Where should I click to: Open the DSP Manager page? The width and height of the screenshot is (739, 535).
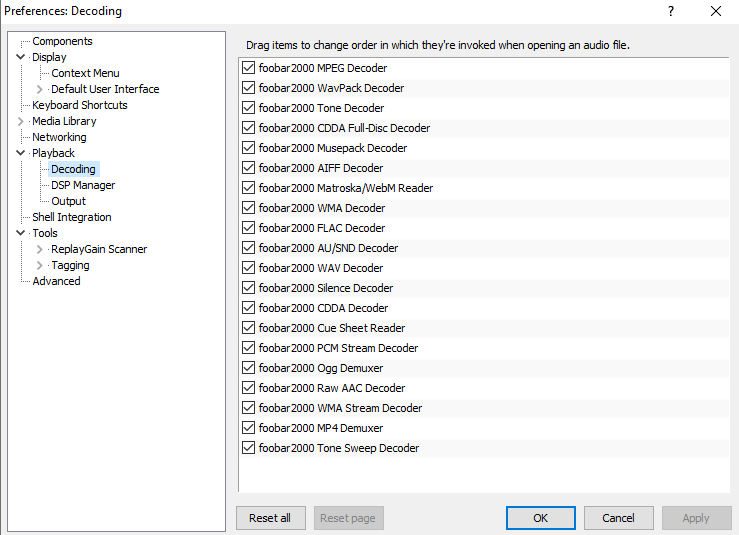click(83, 185)
